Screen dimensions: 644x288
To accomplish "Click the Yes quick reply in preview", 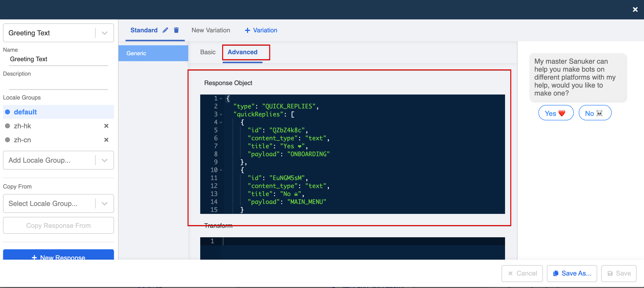I will pyautogui.click(x=556, y=113).
